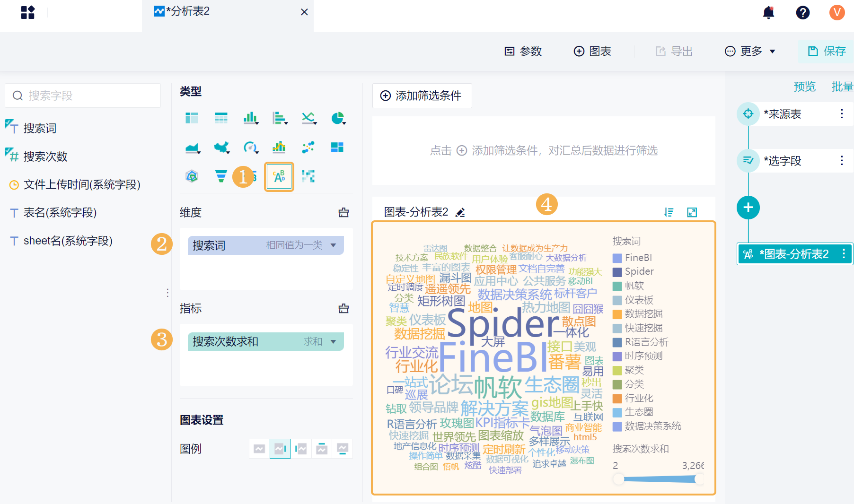This screenshot has width=854, height=504.
Task: Click the right handle of 搜索次数求和 slider
Action: point(699,479)
